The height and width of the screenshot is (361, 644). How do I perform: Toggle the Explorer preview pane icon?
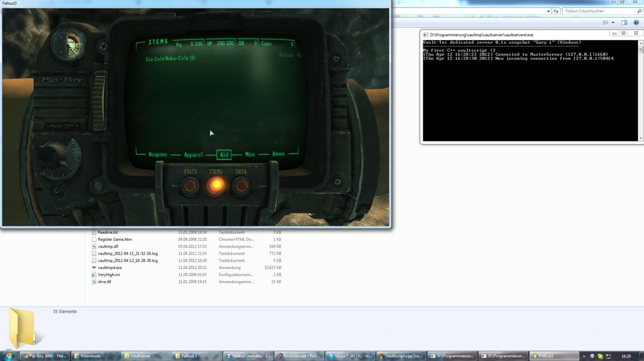pyautogui.click(x=624, y=22)
